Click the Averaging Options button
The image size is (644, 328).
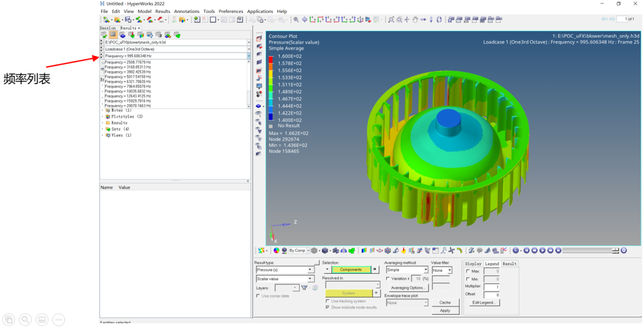(x=408, y=288)
